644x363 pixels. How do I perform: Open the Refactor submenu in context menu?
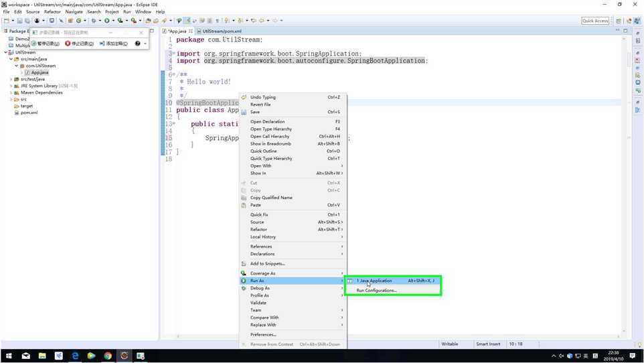292,230
